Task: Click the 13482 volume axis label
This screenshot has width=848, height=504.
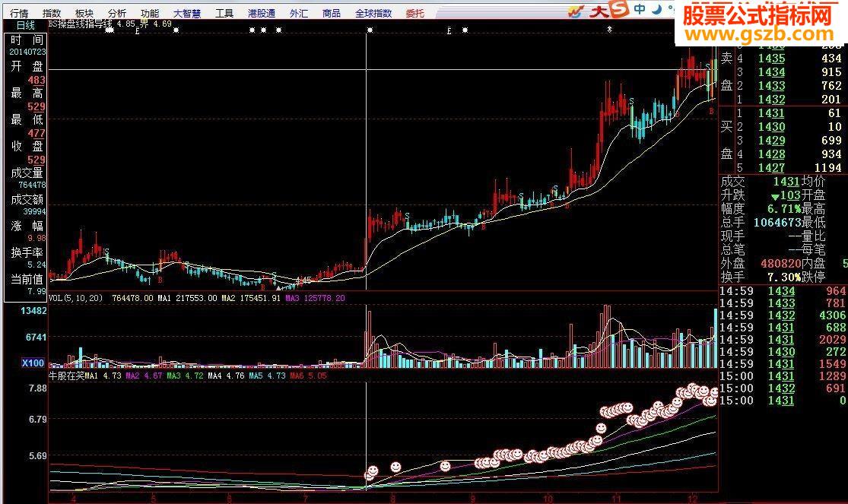Action: (x=33, y=310)
